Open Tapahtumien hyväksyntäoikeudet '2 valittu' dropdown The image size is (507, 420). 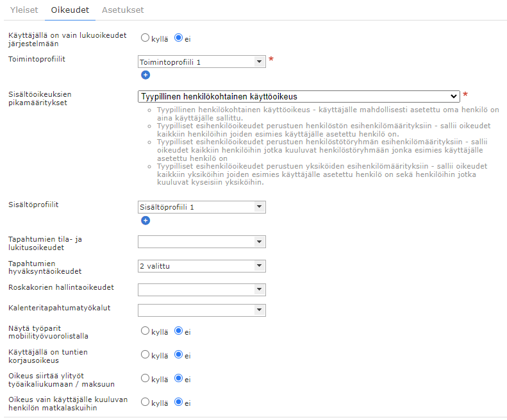point(201,266)
